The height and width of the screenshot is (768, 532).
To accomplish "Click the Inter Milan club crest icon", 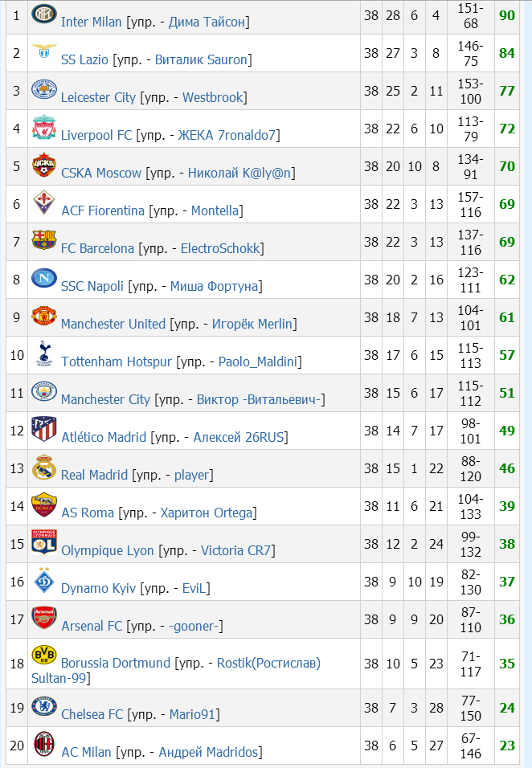I will pyautogui.click(x=43, y=14).
